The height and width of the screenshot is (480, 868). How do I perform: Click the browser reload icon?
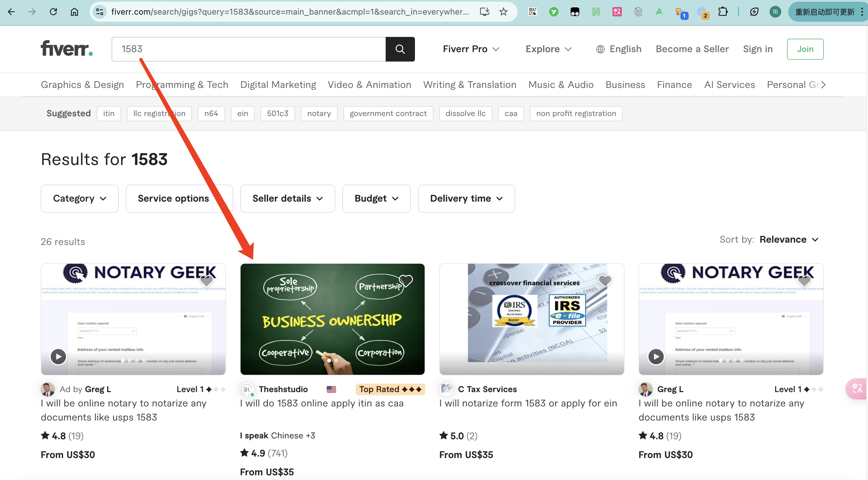[x=53, y=12]
